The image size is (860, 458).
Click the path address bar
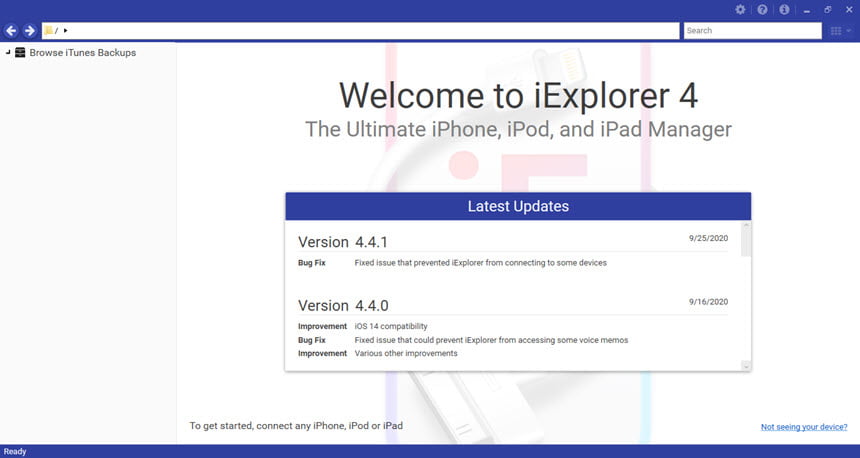coord(360,31)
